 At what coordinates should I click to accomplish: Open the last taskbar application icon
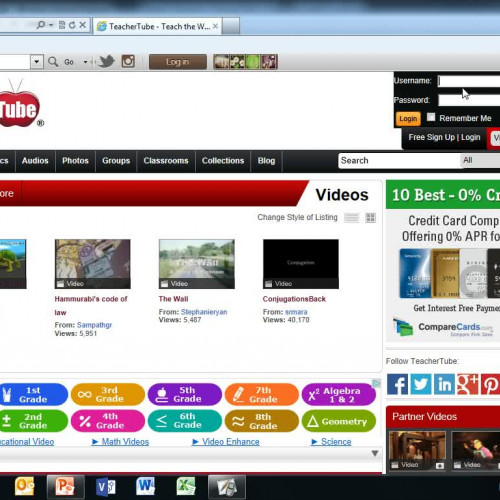pyautogui.click(x=227, y=487)
